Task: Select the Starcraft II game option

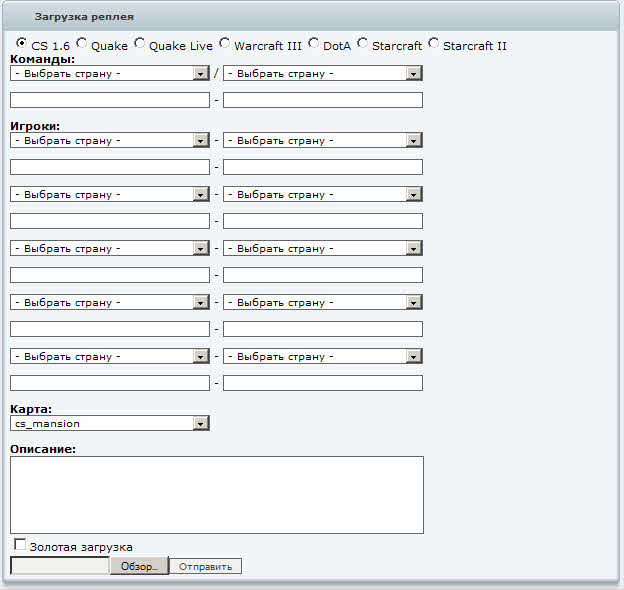Action: (433, 44)
